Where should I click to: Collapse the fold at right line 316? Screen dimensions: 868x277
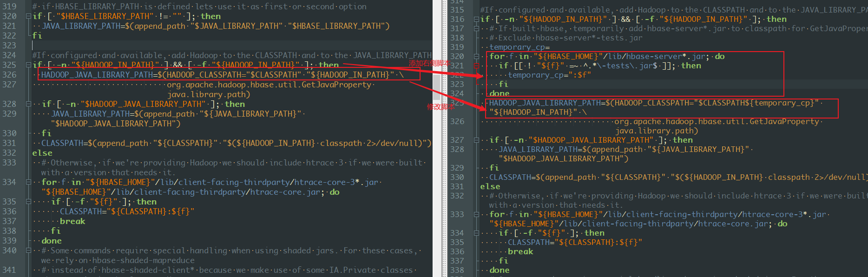pos(476,19)
